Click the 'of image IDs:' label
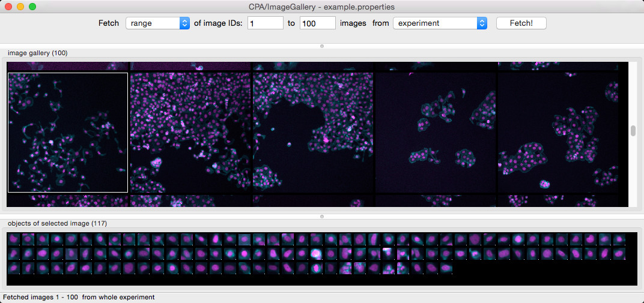644x303 pixels. 218,23
